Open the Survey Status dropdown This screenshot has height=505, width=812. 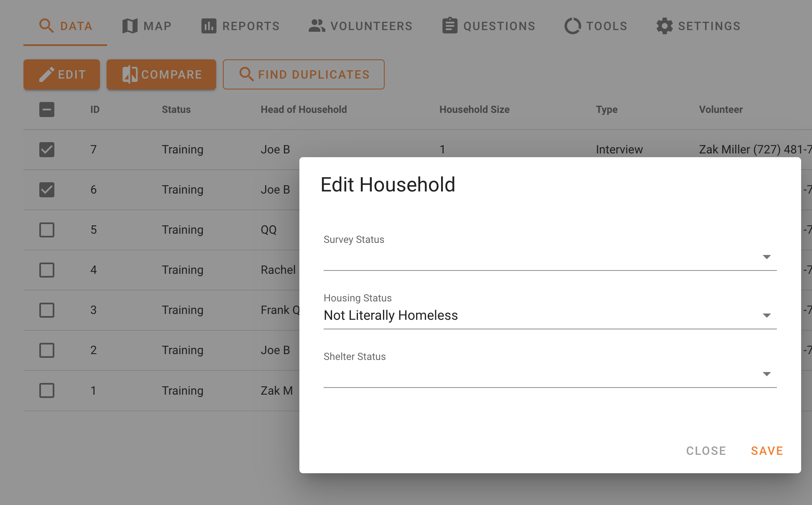[x=767, y=257]
